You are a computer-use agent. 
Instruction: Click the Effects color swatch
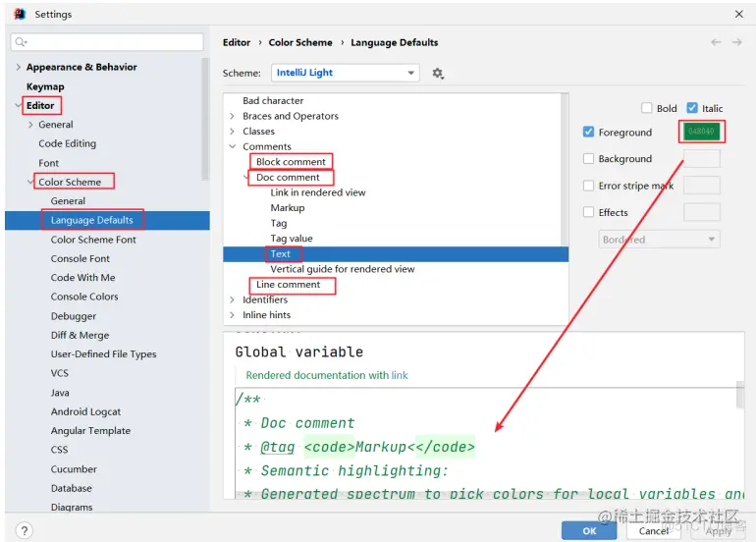(x=702, y=212)
